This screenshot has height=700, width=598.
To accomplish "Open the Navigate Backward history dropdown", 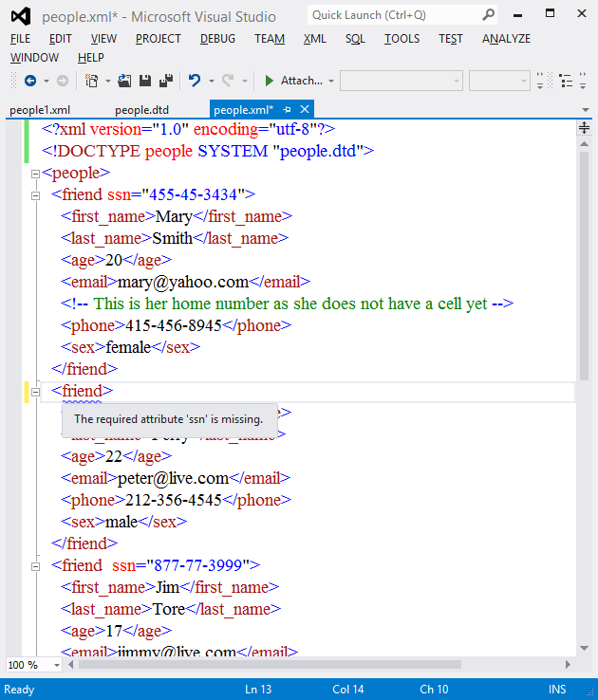I will coord(47,82).
